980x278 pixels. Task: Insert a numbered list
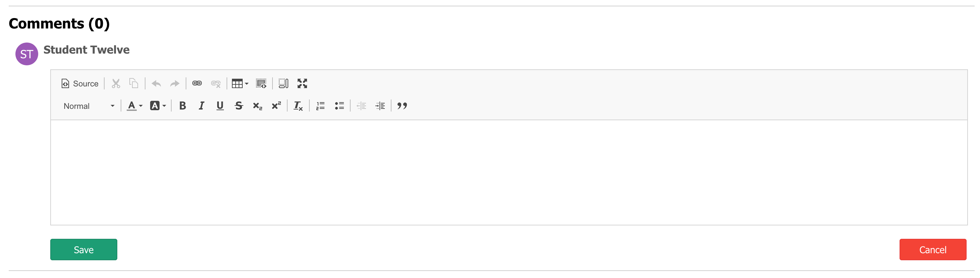[x=320, y=106]
